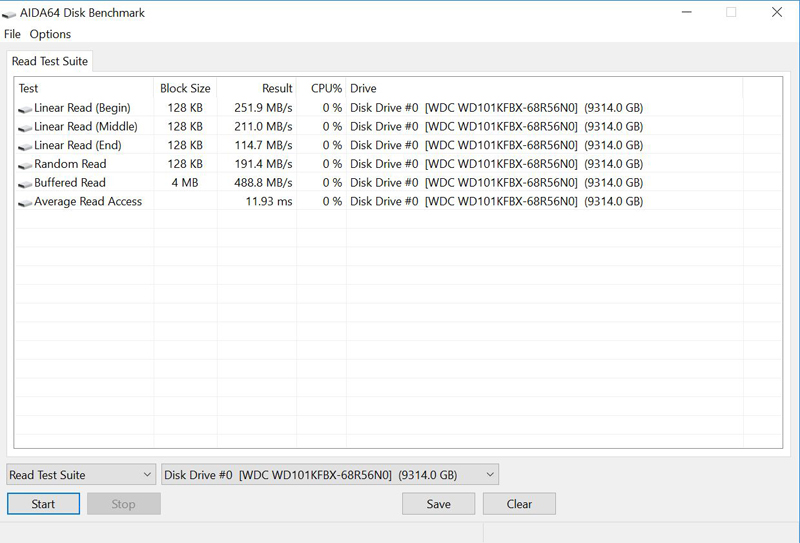
Task: Expand the Disk Drive #0 selection dropdown
Action: 330,475
